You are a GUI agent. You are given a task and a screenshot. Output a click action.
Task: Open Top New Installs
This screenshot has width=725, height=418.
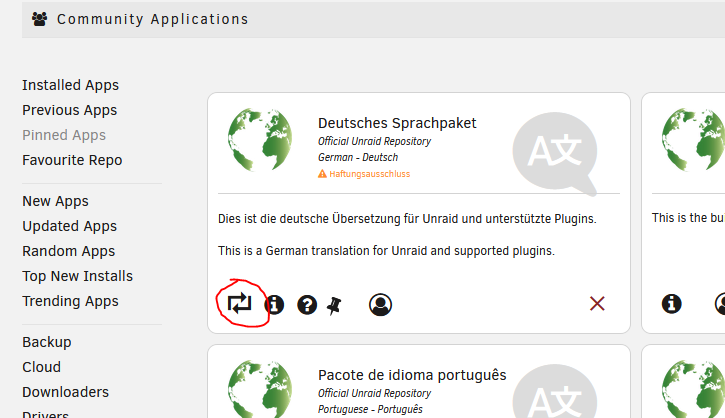[x=77, y=276]
